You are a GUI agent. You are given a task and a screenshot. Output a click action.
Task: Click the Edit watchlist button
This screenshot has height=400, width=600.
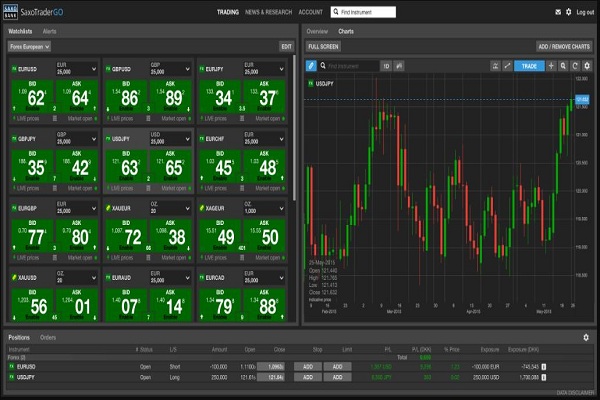tap(287, 47)
